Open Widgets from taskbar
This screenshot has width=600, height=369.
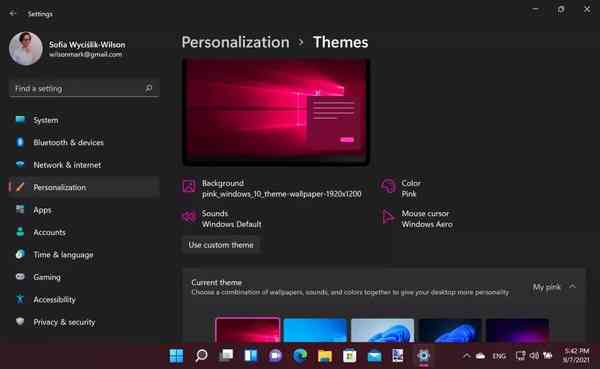pyautogui.click(x=251, y=356)
